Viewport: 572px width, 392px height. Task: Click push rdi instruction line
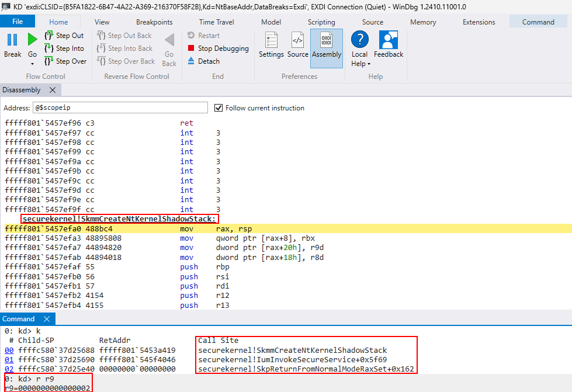pyautogui.click(x=117, y=286)
